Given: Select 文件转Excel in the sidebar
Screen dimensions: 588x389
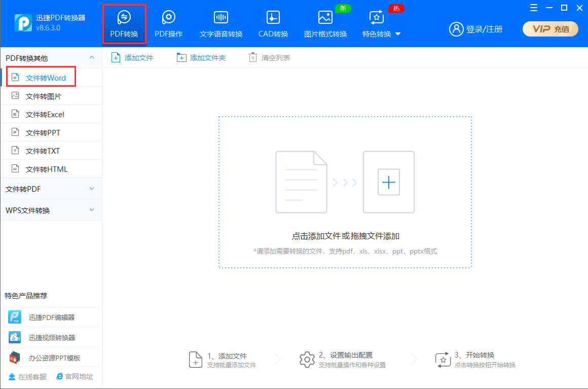Looking at the screenshot, I should [x=52, y=115].
